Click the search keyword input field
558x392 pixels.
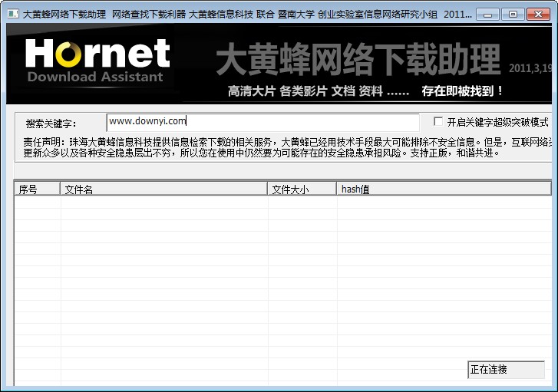[x=262, y=122]
